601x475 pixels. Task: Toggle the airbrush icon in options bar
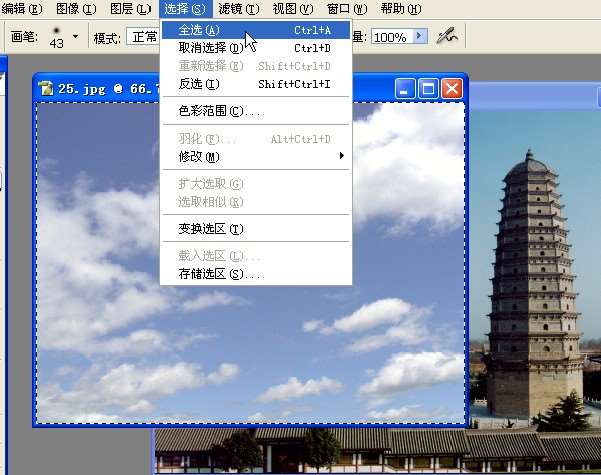tap(449, 36)
